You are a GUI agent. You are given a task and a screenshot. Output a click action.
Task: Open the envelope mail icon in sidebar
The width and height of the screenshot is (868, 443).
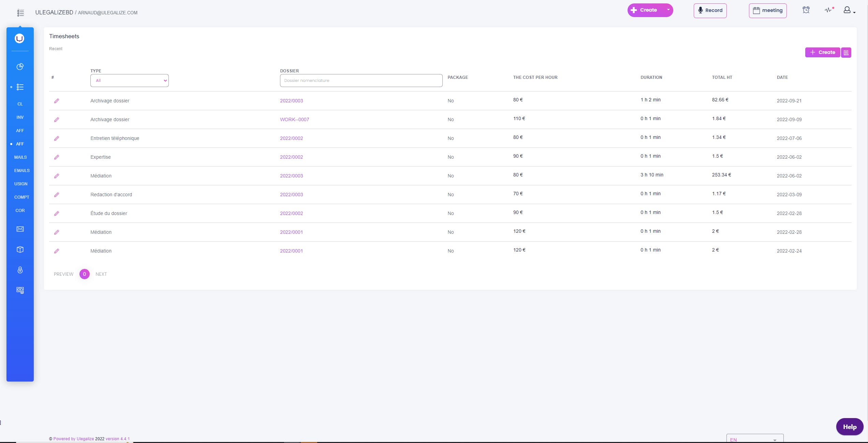(x=20, y=229)
